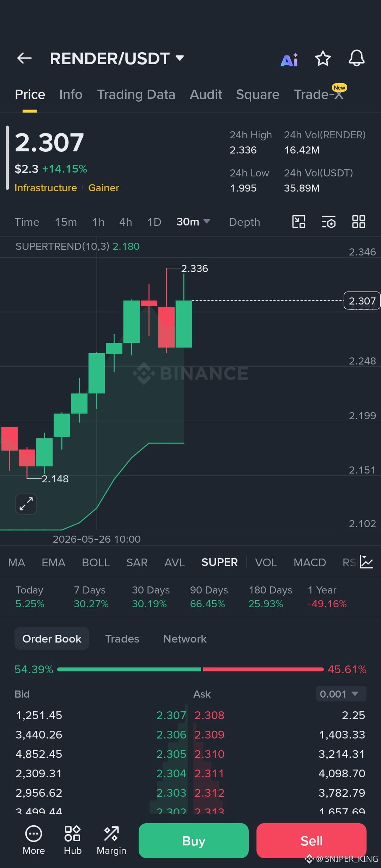Viewport: 381px width, 868px height.
Task: Tap the 90 Days 66.45% performance
Action: tap(208, 597)
